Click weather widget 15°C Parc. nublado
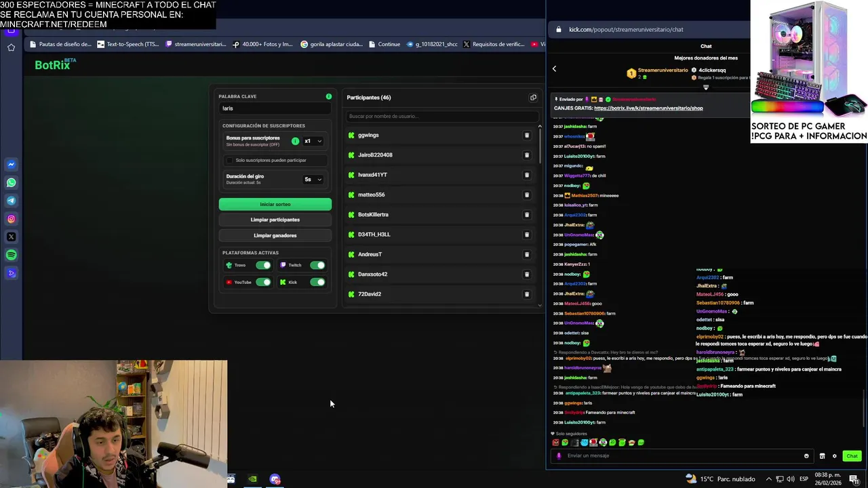 (x=719, y=479)
